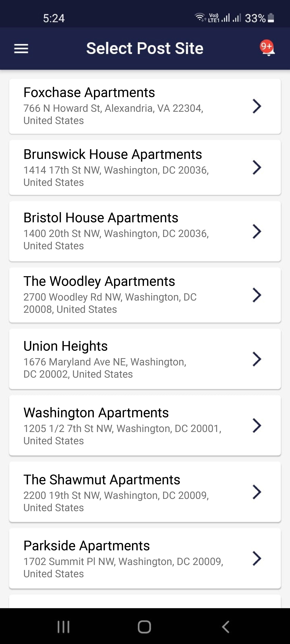This screenshot has height=644, width=290.
Task: Choose The Woodley Apartments entry
Action: [145, 295]
